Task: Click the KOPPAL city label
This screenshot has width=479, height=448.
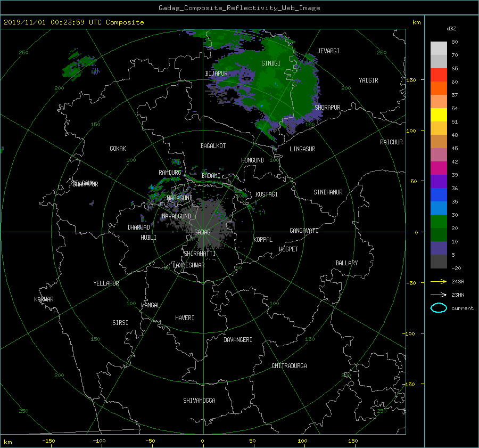Action: (263, 240)
